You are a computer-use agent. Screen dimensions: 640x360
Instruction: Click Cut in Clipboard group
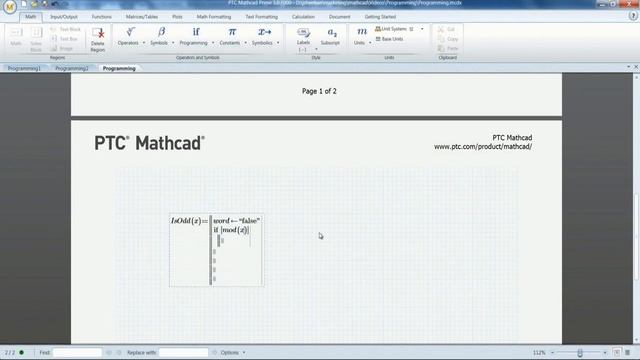[446, 29]
